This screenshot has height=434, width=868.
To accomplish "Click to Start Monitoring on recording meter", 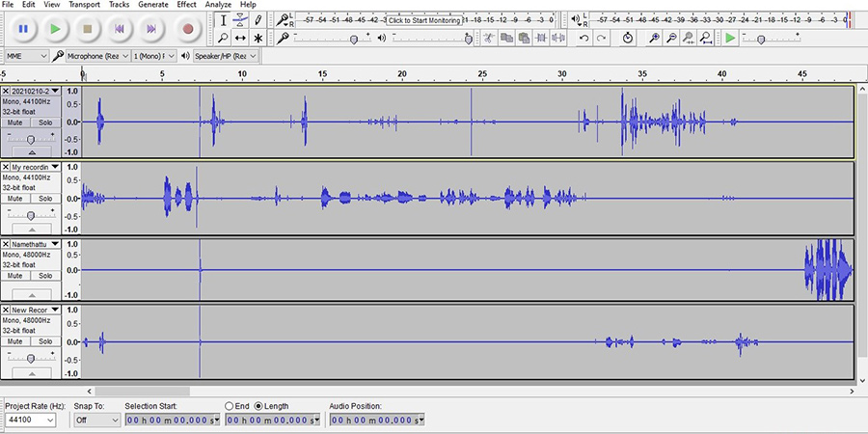I will click(x=424, y=20).
